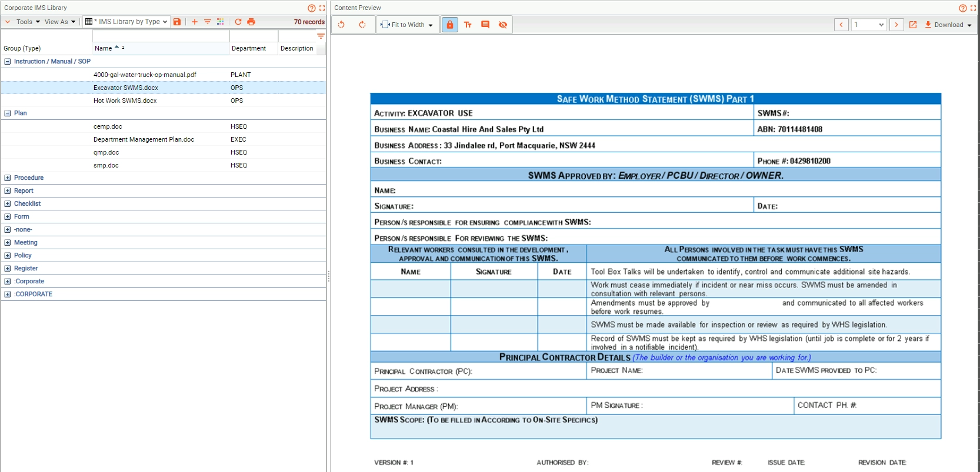The width and height of the screenshot is (980, 472).
Task: Sort by the Department column header
Action: (x=253, y=48)
